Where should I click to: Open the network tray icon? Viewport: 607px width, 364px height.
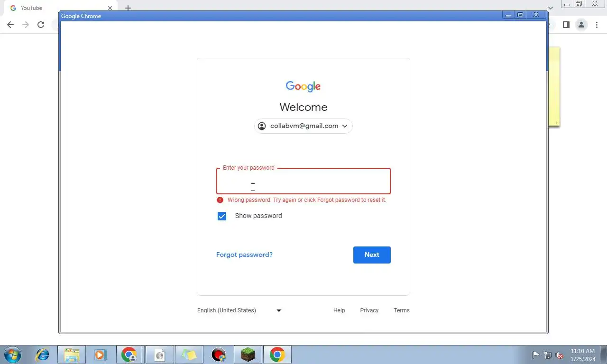(548, 355)
